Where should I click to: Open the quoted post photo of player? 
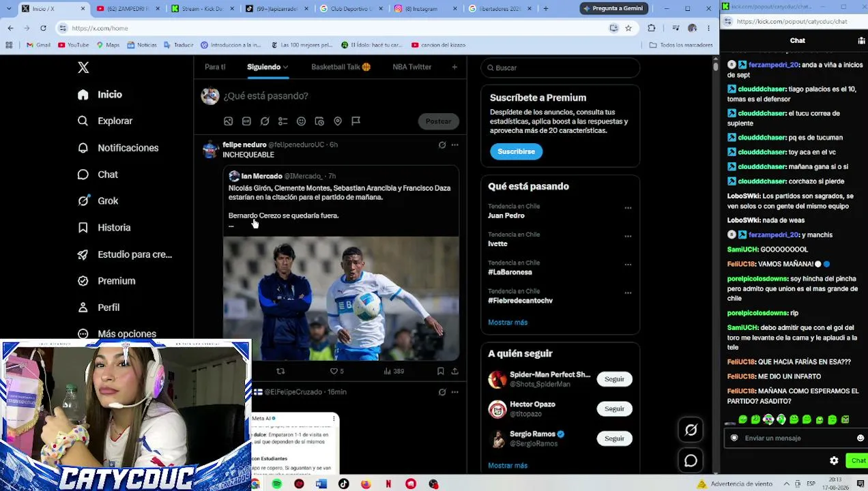tap(341, 298)
